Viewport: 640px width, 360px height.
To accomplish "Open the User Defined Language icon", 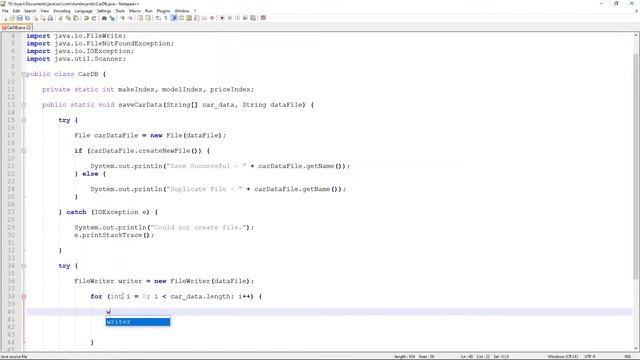I will [x=181, y=18].
